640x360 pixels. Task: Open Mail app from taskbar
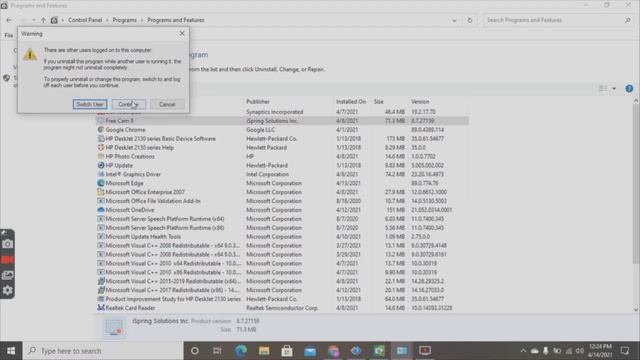coord(310,351)
